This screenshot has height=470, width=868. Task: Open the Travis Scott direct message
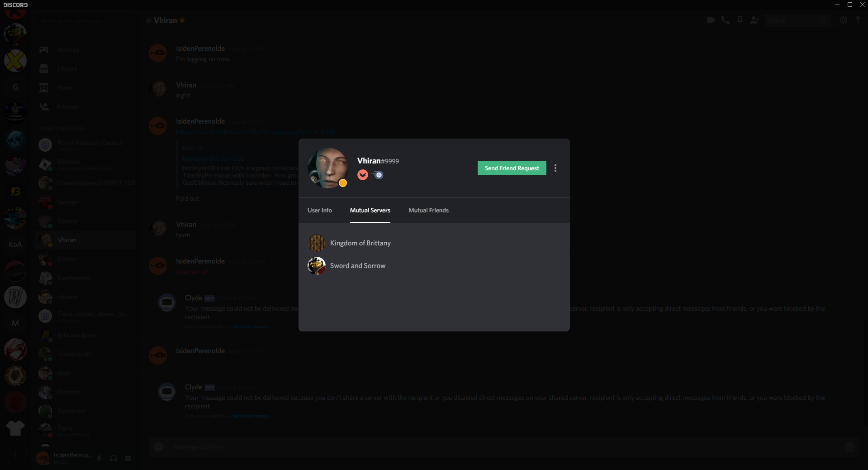(85, 354)
